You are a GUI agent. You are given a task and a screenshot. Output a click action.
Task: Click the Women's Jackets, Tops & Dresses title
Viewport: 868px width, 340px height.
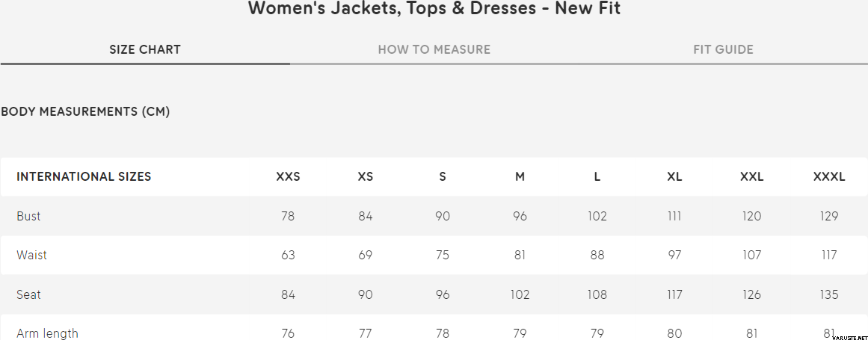tap(434, 9)
